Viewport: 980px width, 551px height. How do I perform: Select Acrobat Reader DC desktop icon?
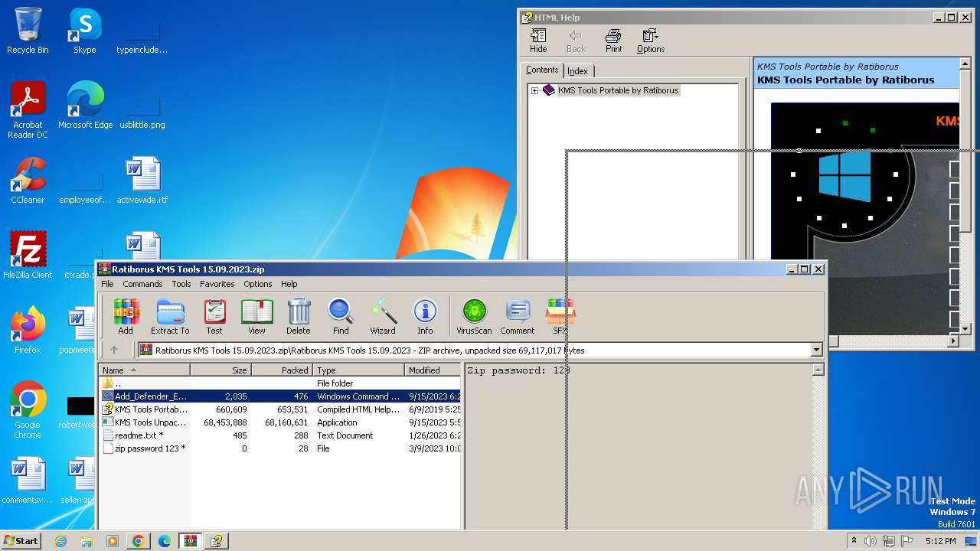28,110
